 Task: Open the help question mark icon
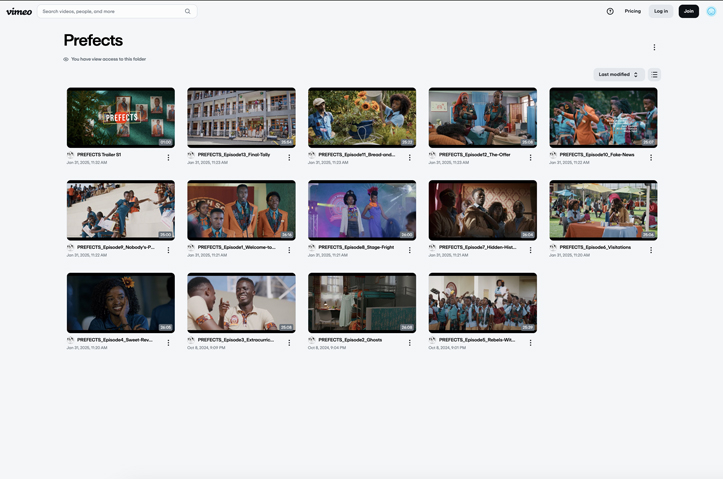click(x=610, y=12)
